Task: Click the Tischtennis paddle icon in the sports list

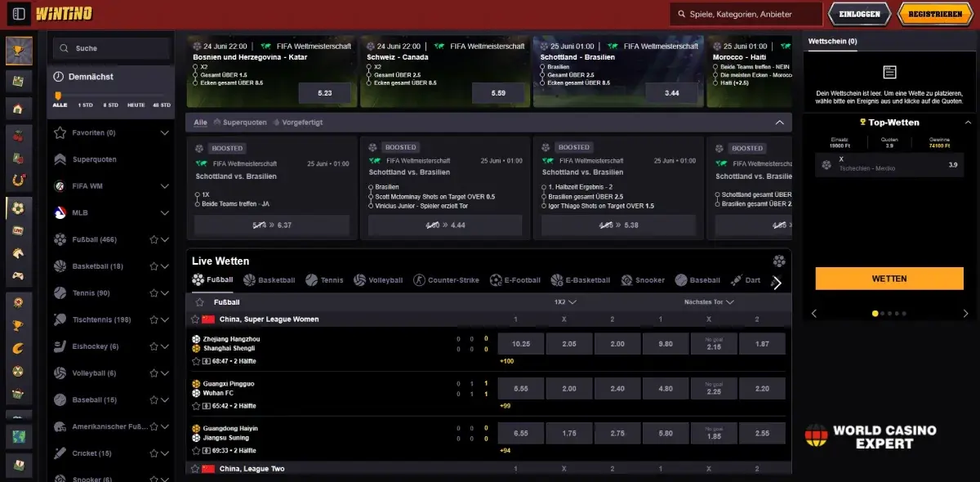Action: coord(60,319)
